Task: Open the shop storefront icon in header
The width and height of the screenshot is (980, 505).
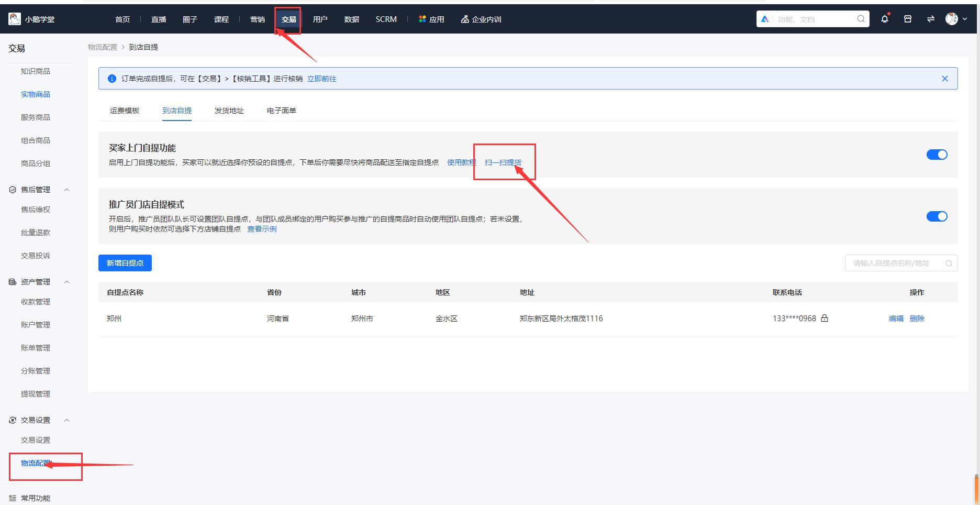Action: click(x=908, y=19)
